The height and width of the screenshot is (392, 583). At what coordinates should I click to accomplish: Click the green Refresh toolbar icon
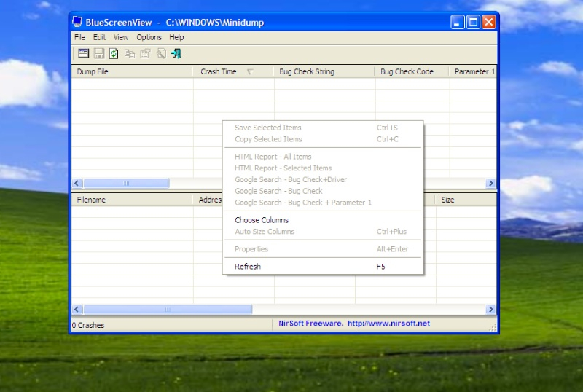pyautogui.click(x=114, y=53)
